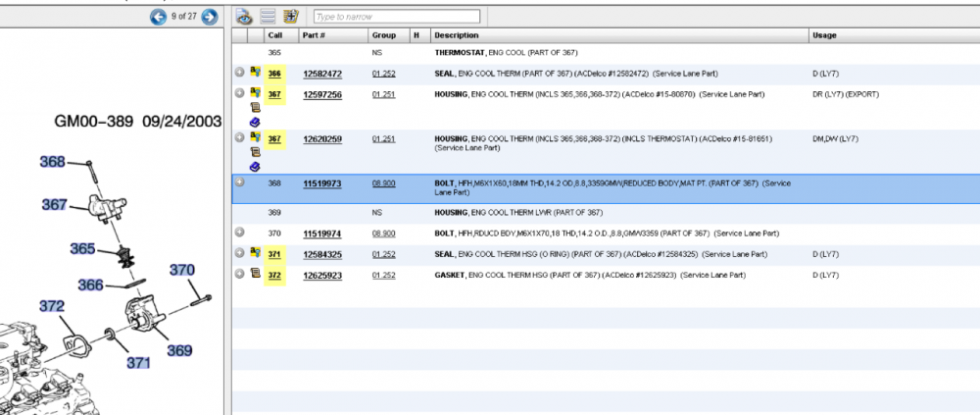Click the scroll note icon for gasket 12625923
This screenshot has width=980, height=415.
coord(255,274)
